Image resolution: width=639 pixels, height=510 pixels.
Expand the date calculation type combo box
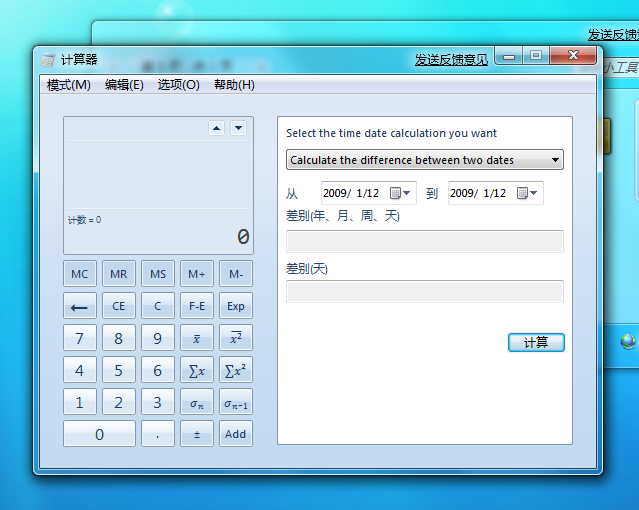[555, 160]
